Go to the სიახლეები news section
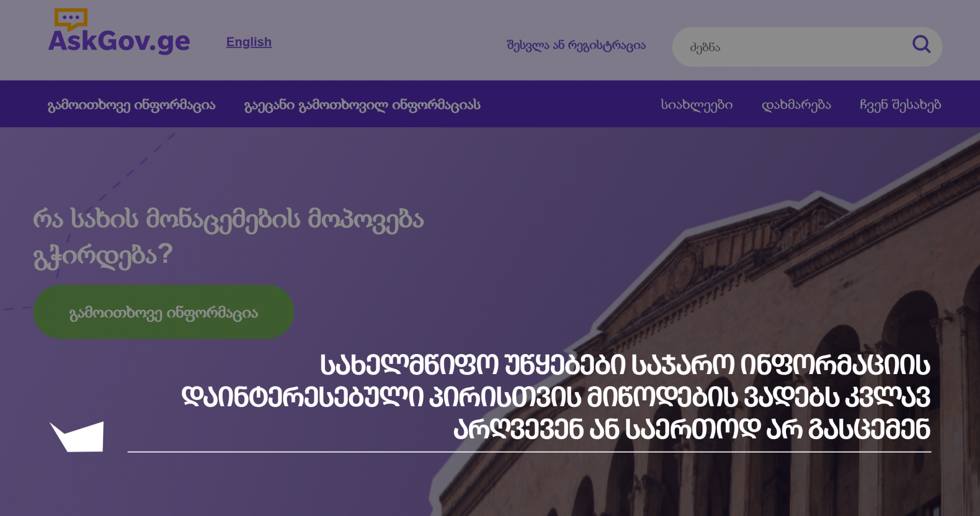The image size is (980, 516). click(697, 104)
